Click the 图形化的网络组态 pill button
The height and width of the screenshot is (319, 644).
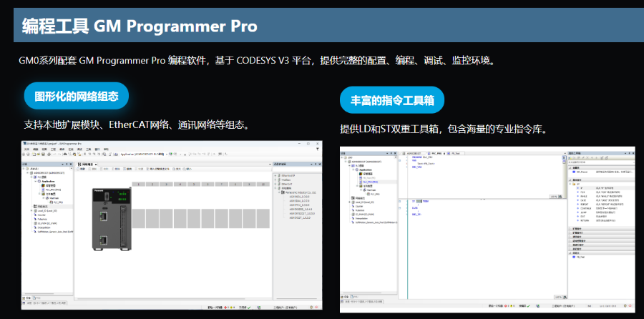tap(76, 95)
